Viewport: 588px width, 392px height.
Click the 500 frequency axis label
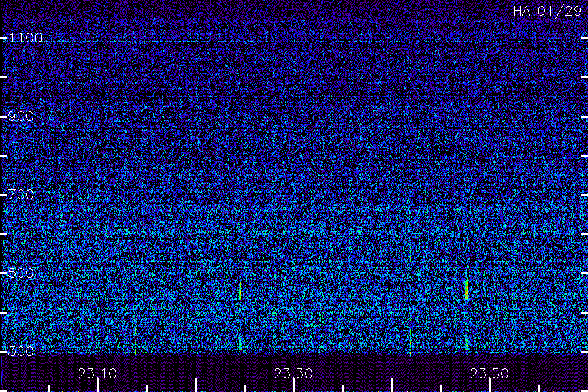(21, 272)
